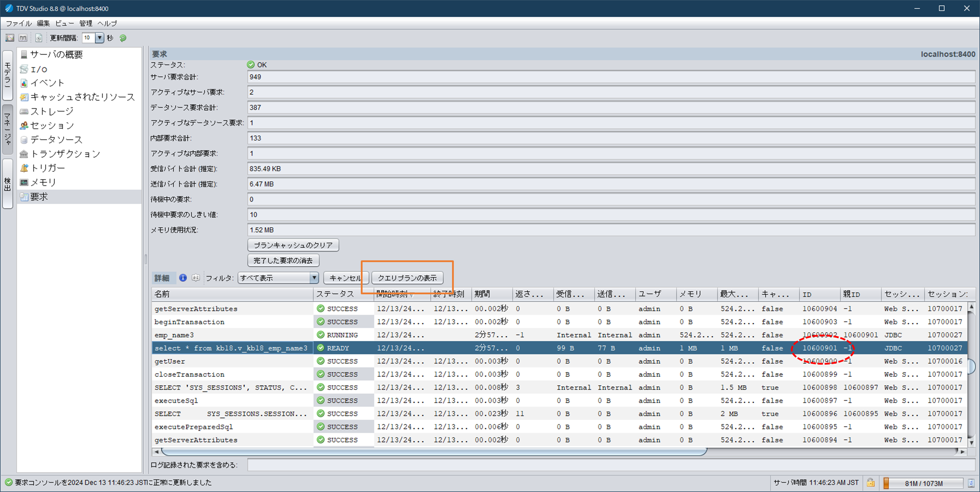Click the table's horizontal scrollbar thumb
This screenshot has height=492, width=980.
coord(434,452)
